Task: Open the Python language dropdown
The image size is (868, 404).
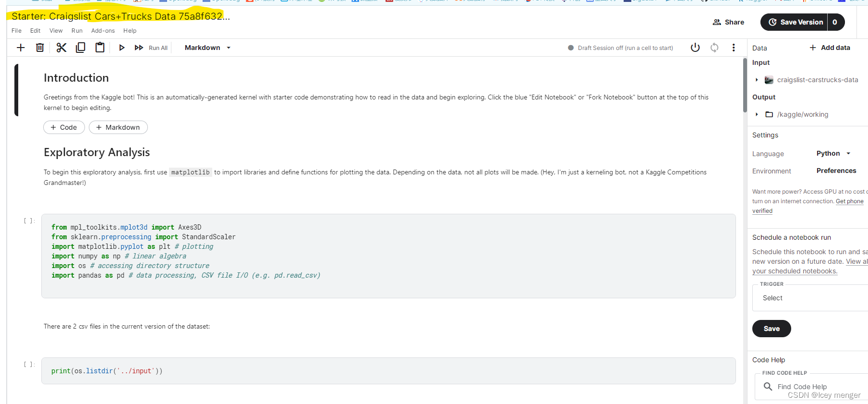Action: [833, 153]
